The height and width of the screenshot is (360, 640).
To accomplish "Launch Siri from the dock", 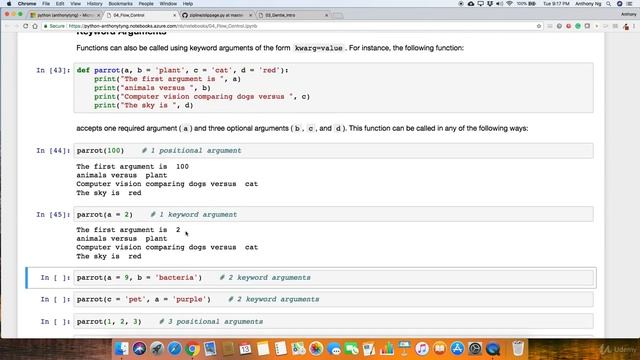I will coord(139,349).
